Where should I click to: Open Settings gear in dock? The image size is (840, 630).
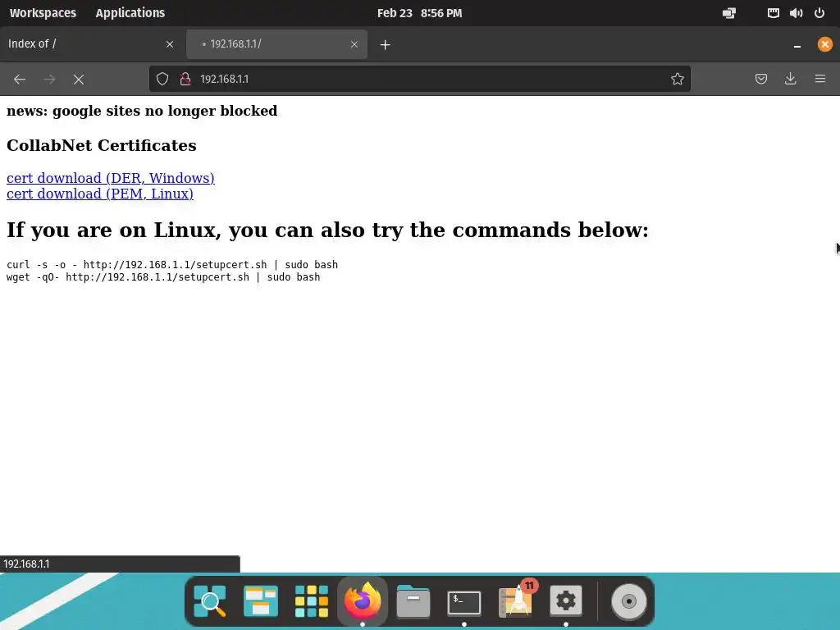566,601
